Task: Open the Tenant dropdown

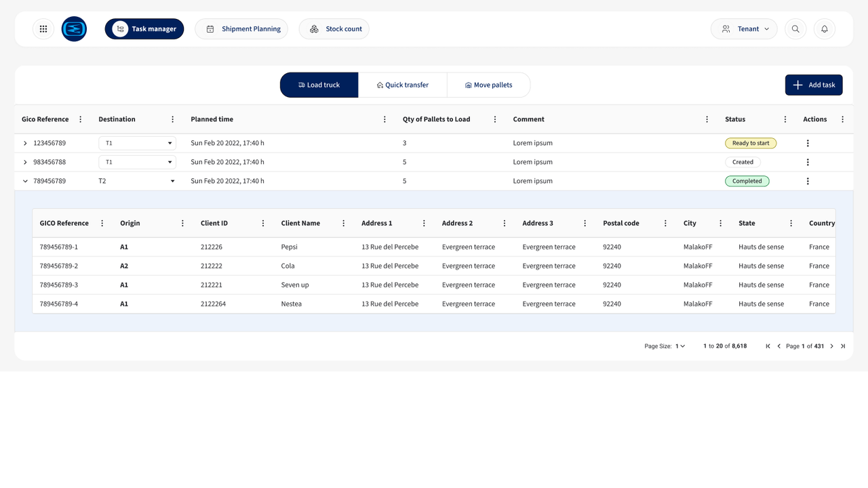Action: (x=744, y=29)
